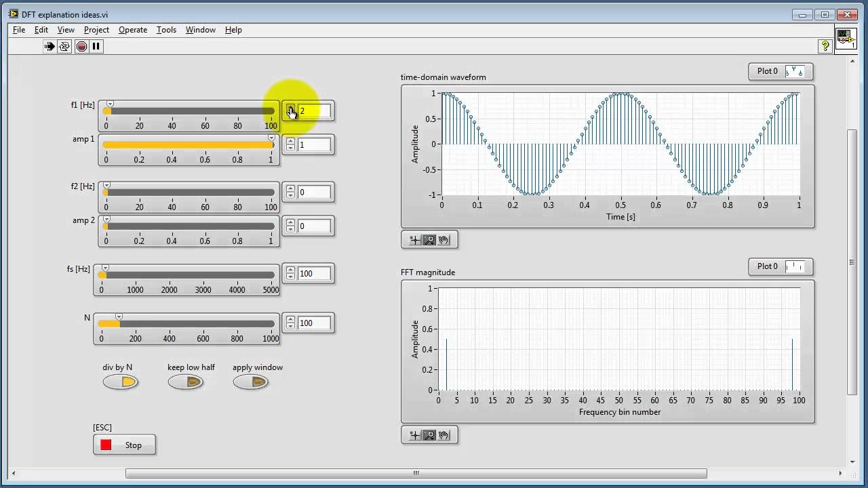Toggle the keep low half switch

coord(186,382)
